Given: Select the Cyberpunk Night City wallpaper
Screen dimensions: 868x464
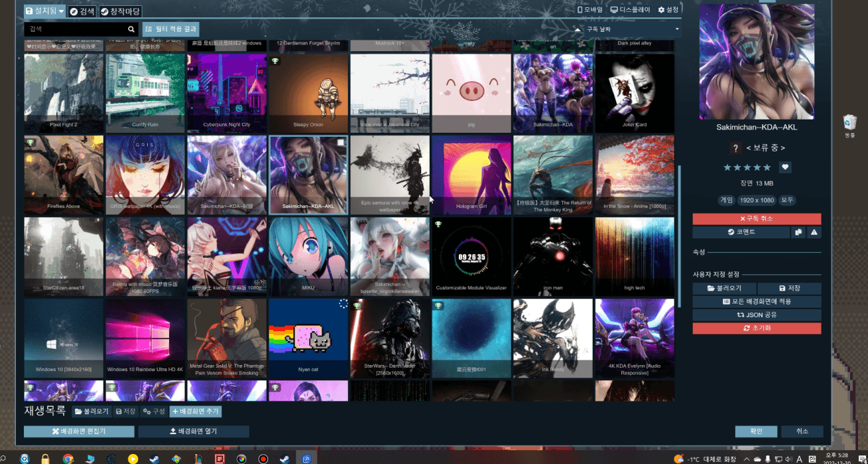Looking at the screenshot, I should [x=227, y=93].
